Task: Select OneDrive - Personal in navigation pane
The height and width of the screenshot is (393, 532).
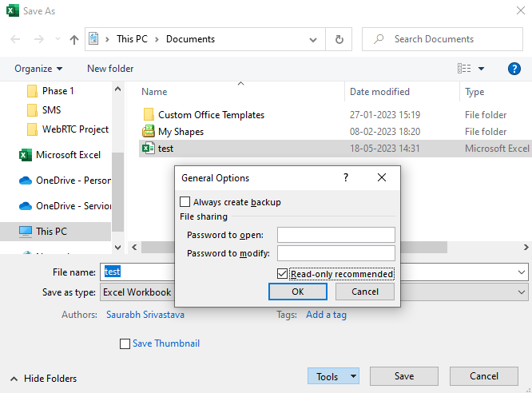Action: click(65, 181)
